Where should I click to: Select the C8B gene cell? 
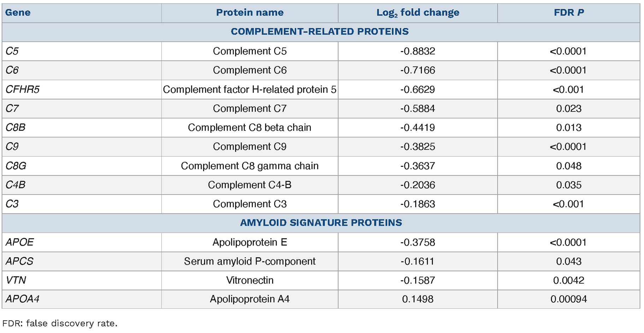tap(16, 128)
